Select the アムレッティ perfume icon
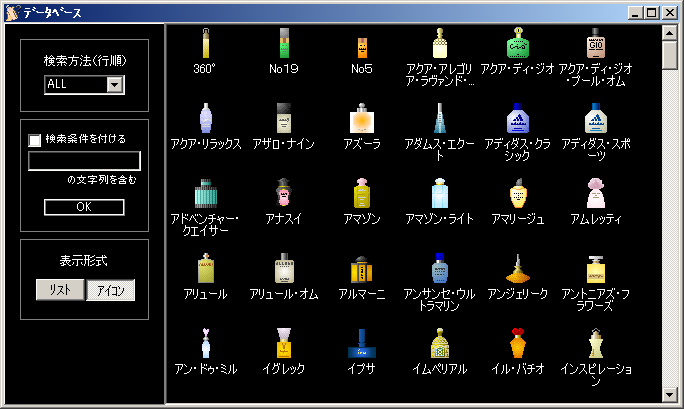The width and height of the screenshot is (684, 409). tap(595, 194)
